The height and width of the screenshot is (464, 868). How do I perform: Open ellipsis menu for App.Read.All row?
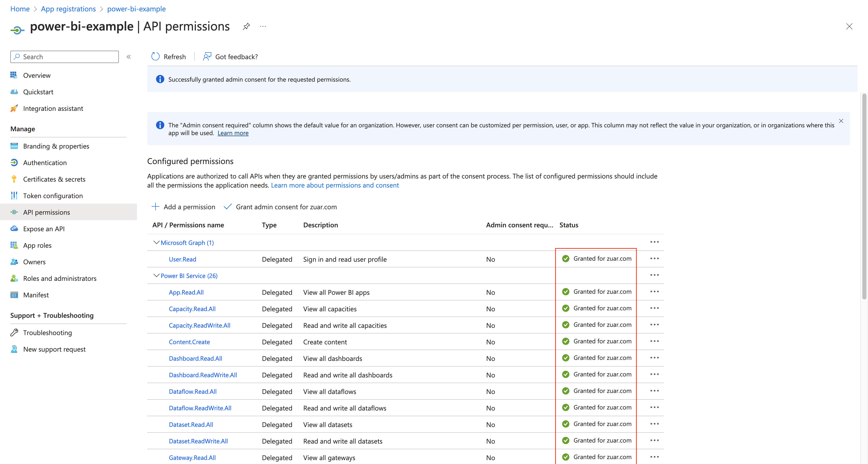(654, 291)
